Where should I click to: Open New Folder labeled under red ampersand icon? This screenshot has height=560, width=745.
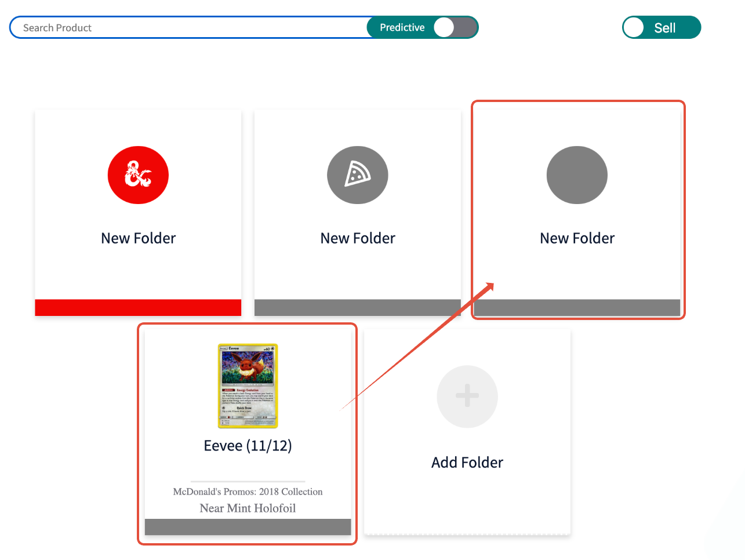tap(138, 238)
